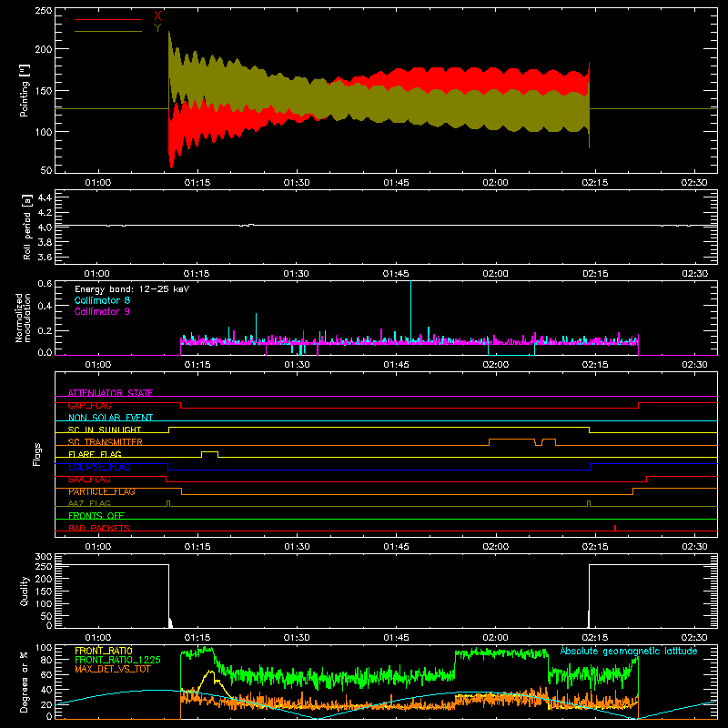The image size is (728, 728).
Task: Click the 'Normalized modulation' axis title
Action: (23, 318)
